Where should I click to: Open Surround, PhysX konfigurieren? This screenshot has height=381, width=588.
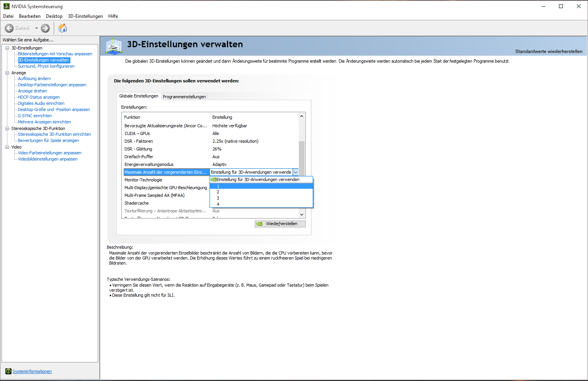(x=46, y=66)
